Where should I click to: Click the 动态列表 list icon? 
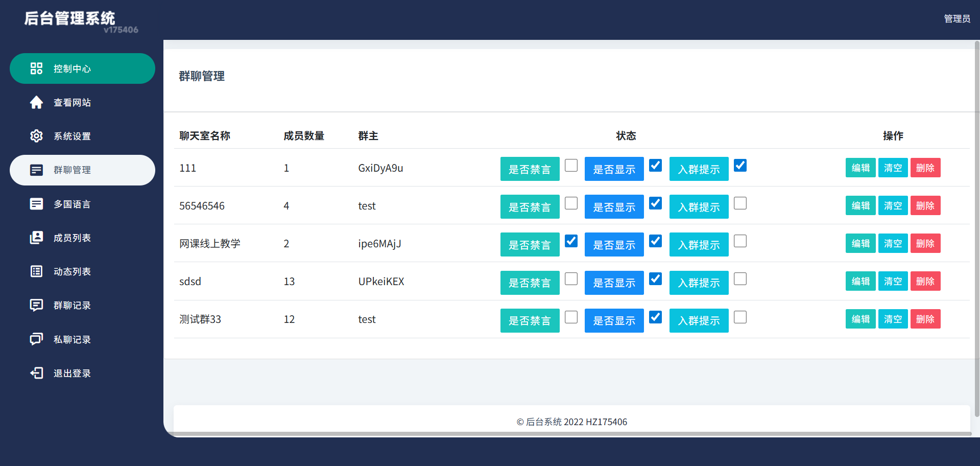point(36,271)
